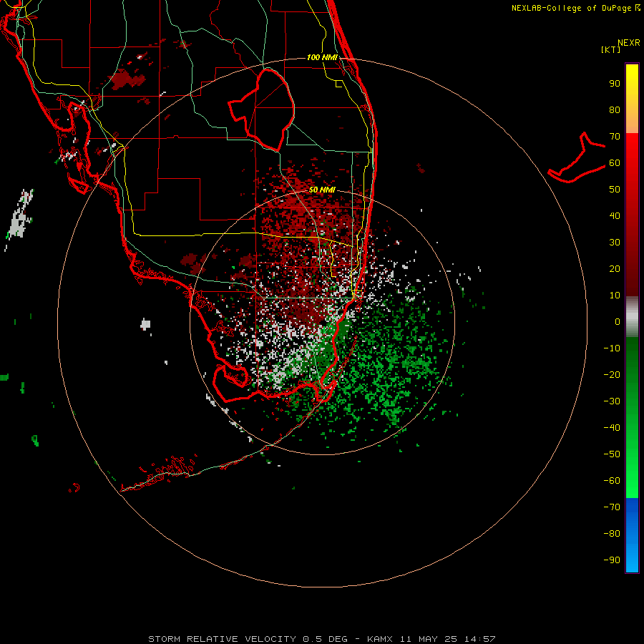Click the blue bottom segment of velocity colorbar
Screen dimensions: 644x644
coord(632,535)
